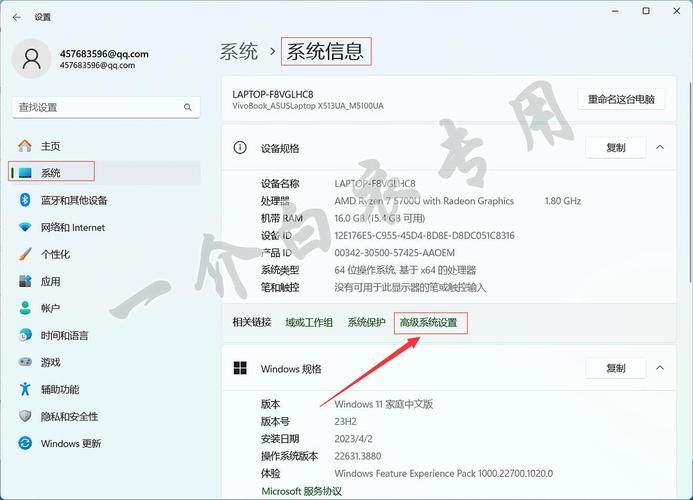The image size is (693, 500).
Task: Click the account email 457683596@qq.com
Action: point(104,54)
